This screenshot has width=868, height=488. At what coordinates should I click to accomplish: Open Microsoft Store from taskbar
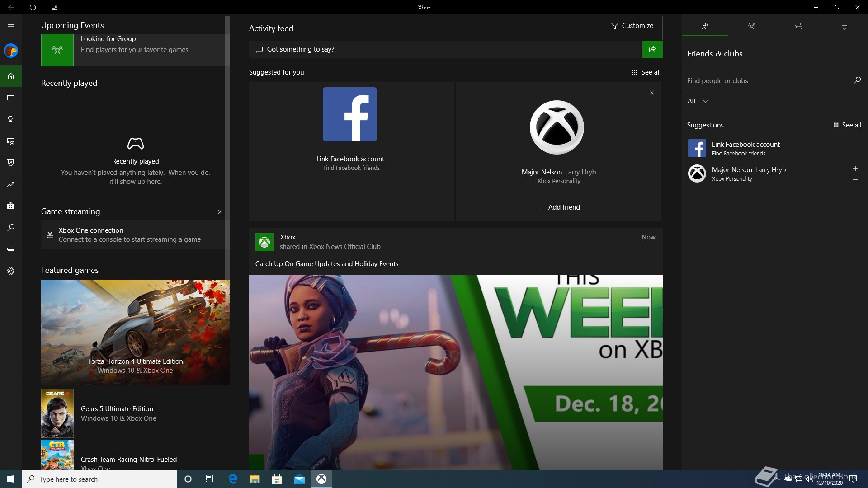point(277,479)
